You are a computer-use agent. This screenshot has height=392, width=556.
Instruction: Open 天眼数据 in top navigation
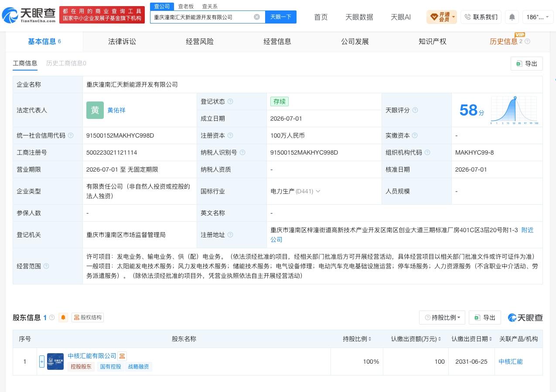pyautogui.click(x=359, y=17)
